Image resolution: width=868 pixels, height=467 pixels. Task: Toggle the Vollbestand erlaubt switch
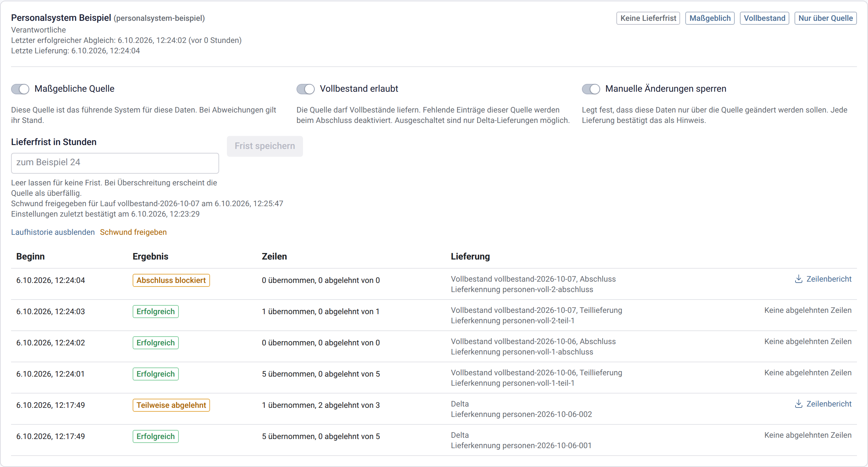[305, 89]
